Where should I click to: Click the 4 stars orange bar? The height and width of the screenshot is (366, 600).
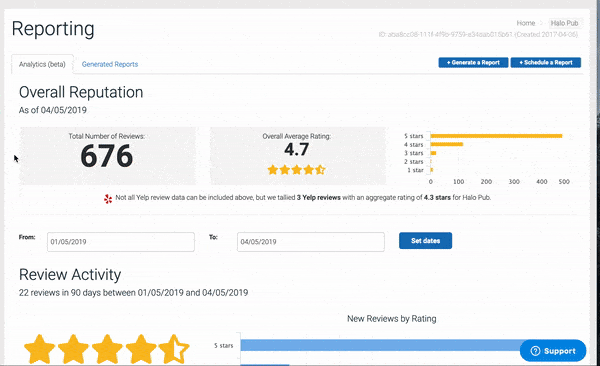point(447,144)
